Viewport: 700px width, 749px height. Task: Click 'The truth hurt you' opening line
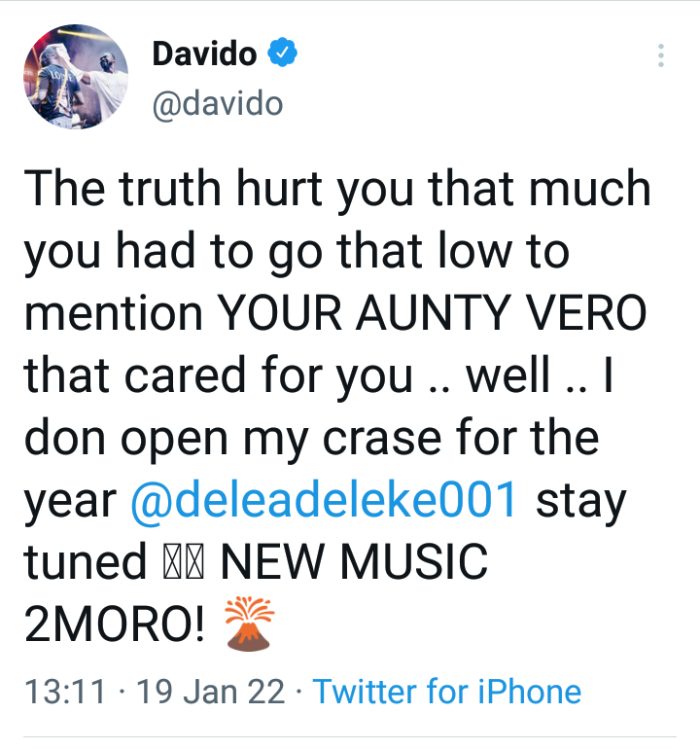point(218,189)
